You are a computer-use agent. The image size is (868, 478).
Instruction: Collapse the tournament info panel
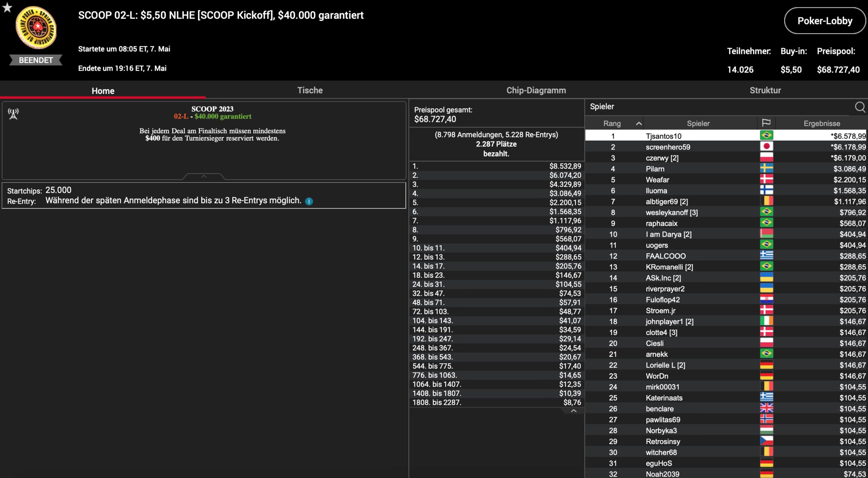pos(204,176)
